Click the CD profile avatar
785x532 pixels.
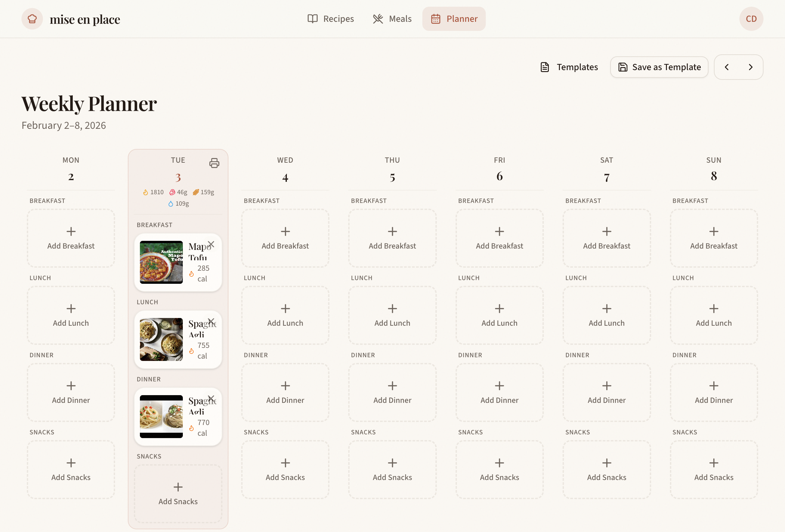tap(751, 18)
